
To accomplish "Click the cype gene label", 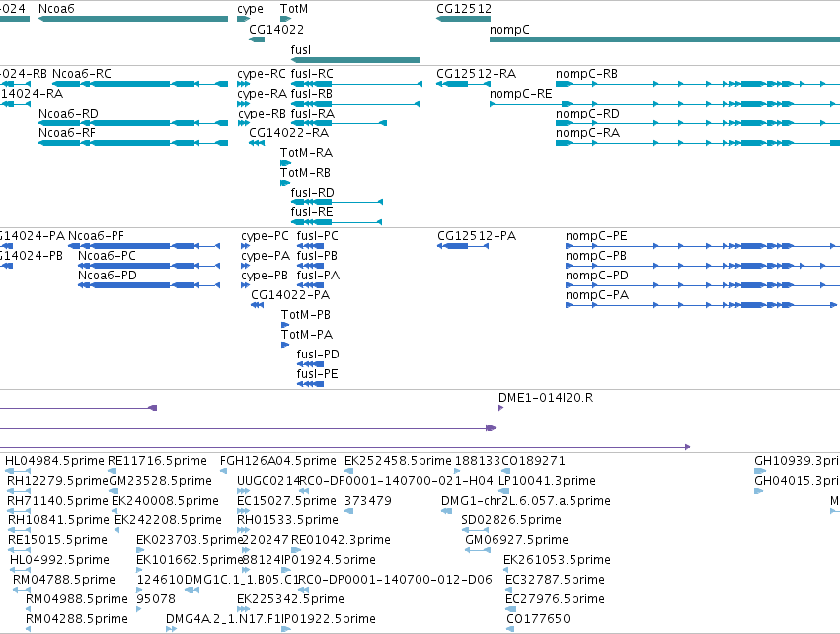I will pos(250,9).
